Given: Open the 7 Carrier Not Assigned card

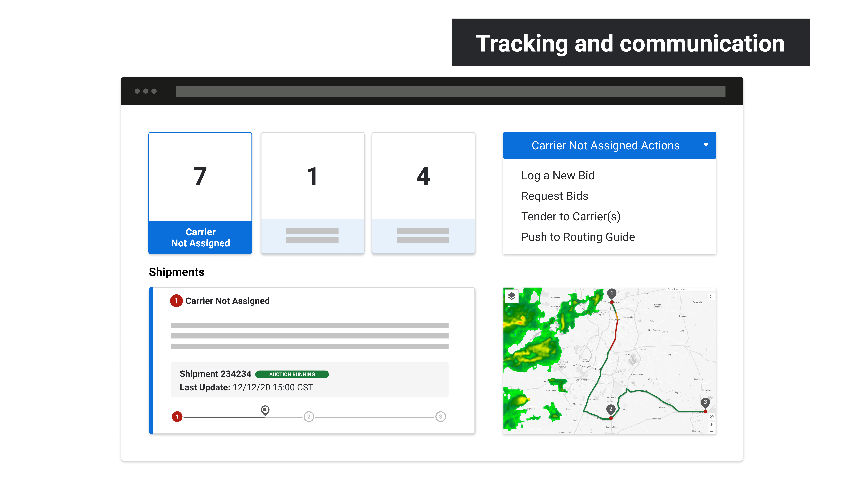Looking at the screenshot, I should [200, 193].
